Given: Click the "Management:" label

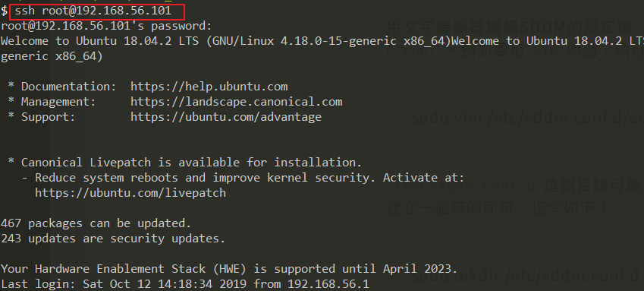Looking at the screenshot, I should pyautogui.click(x=58, y=102).
